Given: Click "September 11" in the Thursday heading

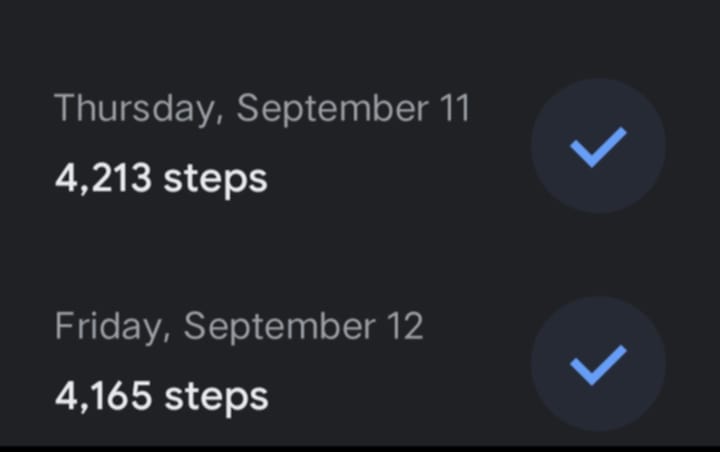Looking at the screenshot, I should pos(353,108).
